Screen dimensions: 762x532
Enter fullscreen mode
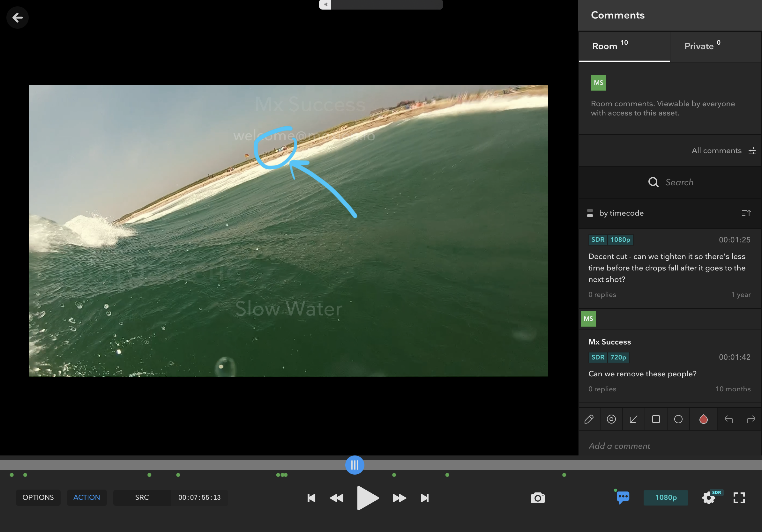click(x=739, y=498)
